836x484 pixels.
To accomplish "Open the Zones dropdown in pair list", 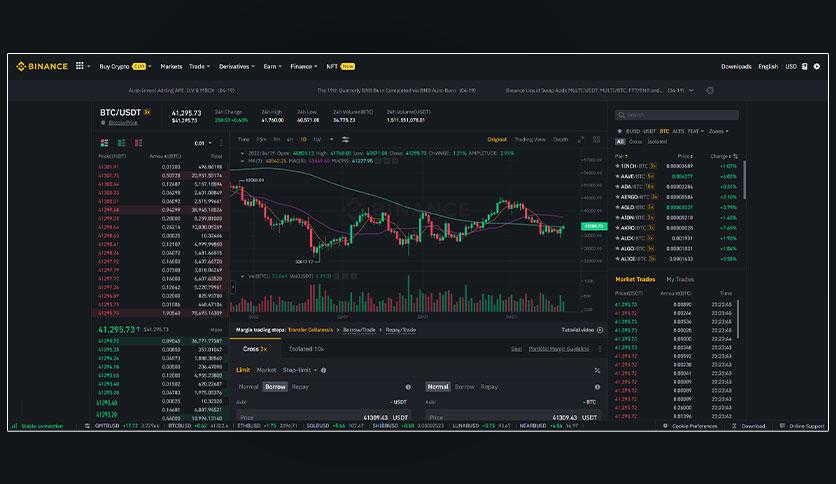I will tap(719, 131).
